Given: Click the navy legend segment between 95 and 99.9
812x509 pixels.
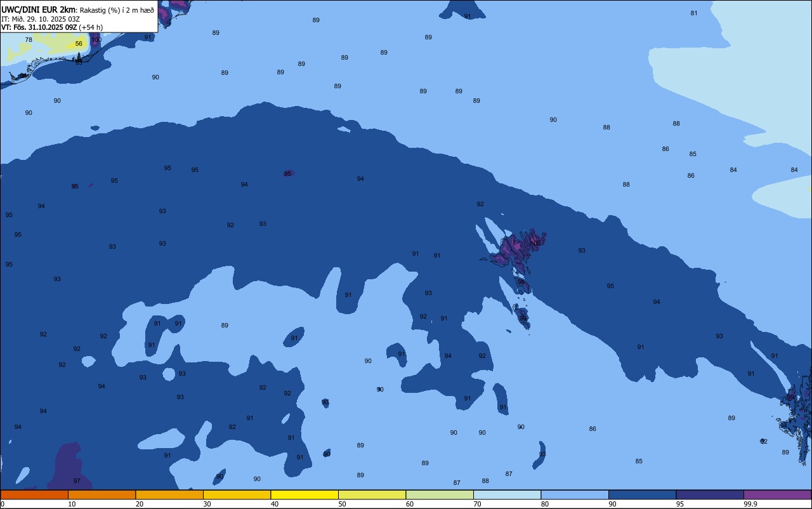Looking at the screenshot, I should [710, 494].
